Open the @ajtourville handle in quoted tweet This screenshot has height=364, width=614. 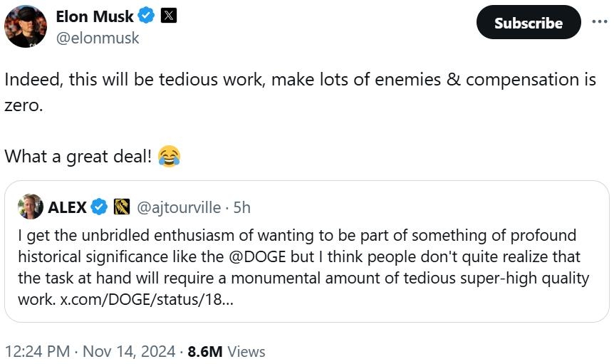click(x=178, y=208)
